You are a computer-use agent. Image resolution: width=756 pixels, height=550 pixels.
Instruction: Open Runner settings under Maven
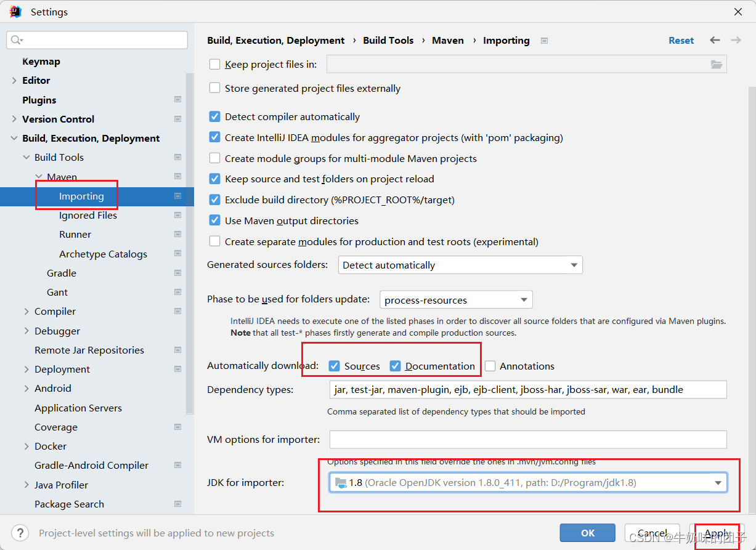pos(75,234)
